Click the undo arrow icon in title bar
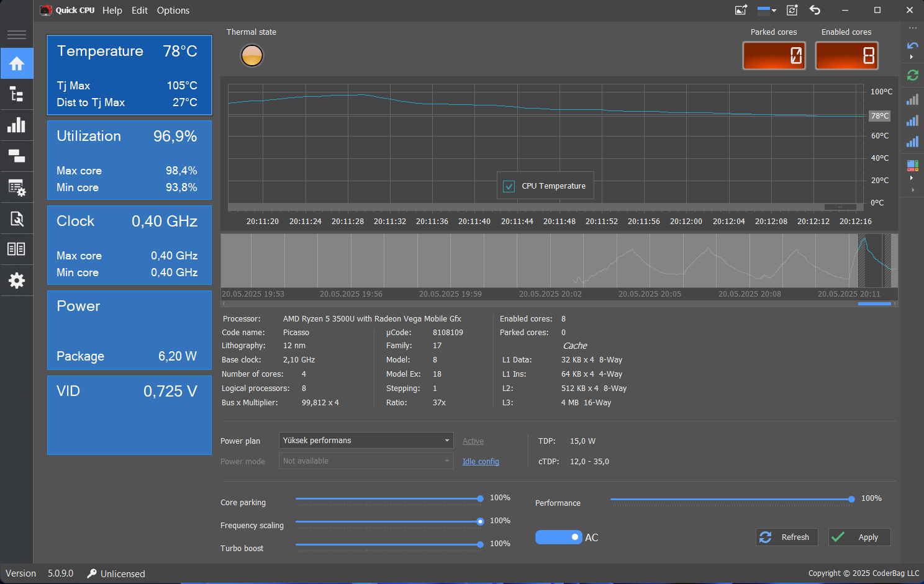924x584 pixels. [815, 10]
